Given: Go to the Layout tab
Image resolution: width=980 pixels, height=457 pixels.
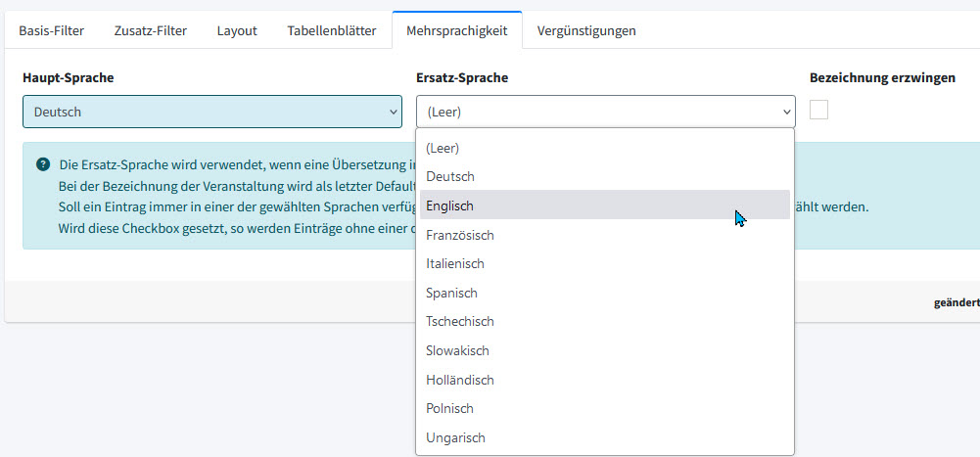Looking at the screenshot, I should tap(237, 30).
